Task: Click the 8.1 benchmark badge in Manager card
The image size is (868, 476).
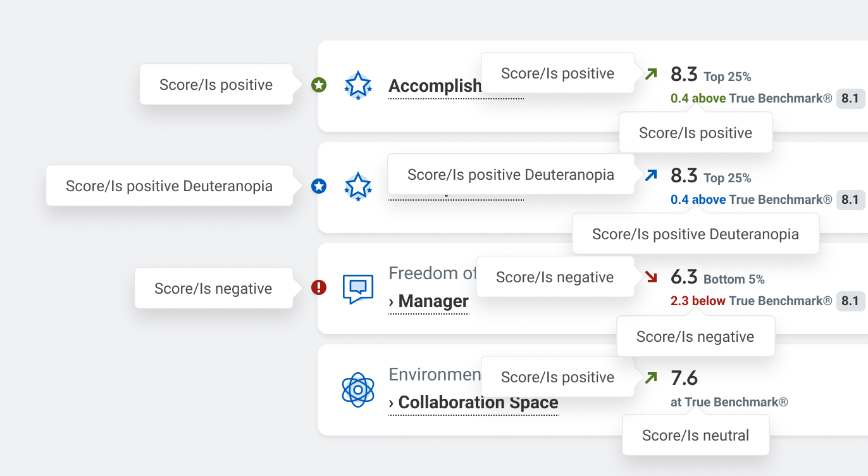Action: [850, 301]
